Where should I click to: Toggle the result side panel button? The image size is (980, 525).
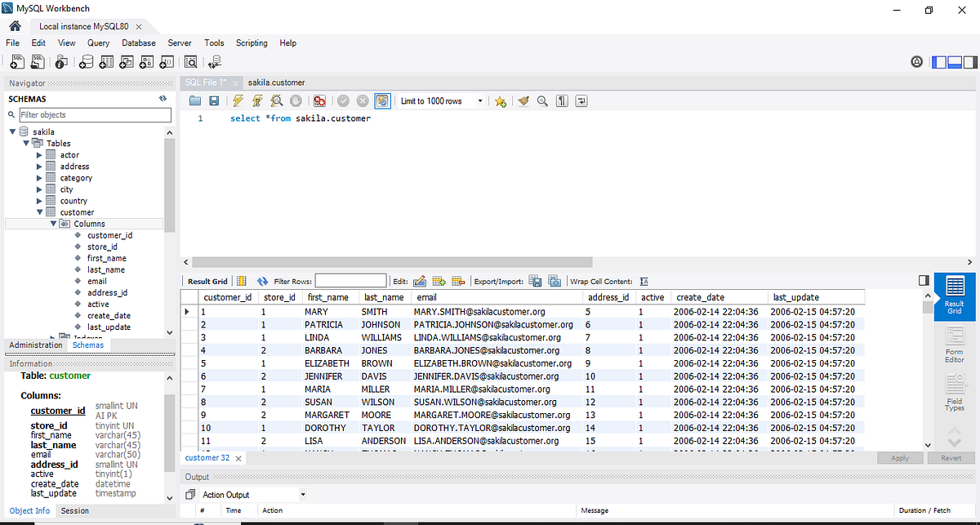[x=924, y=280]
